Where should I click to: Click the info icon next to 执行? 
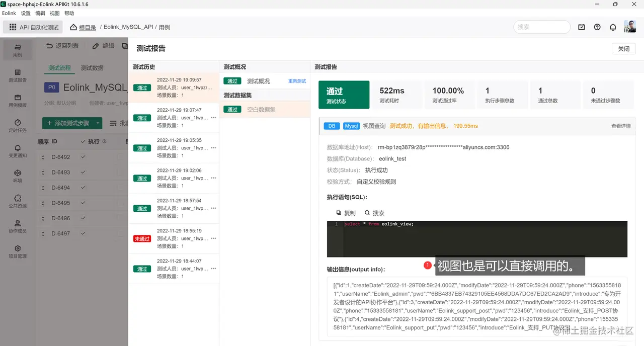(x=105, y=142)
